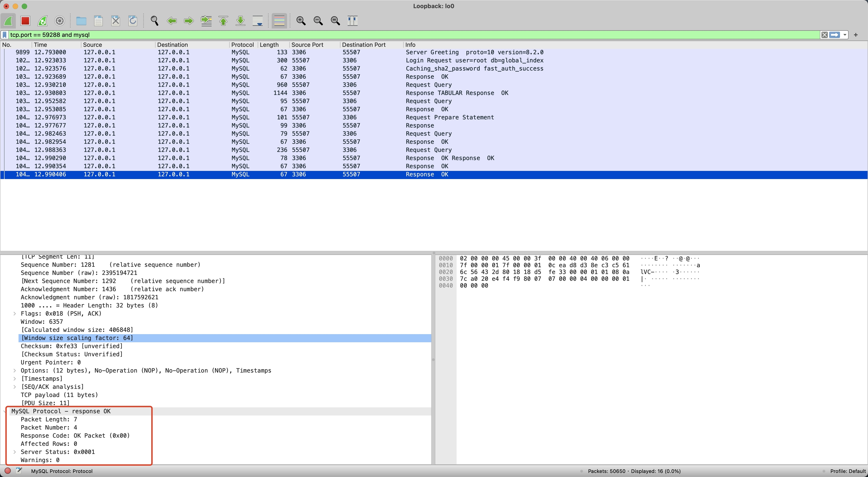Expand the TCP Flags 0x018 entry
The width and height of the screenshot is (868, 477).
pos(14,314)
